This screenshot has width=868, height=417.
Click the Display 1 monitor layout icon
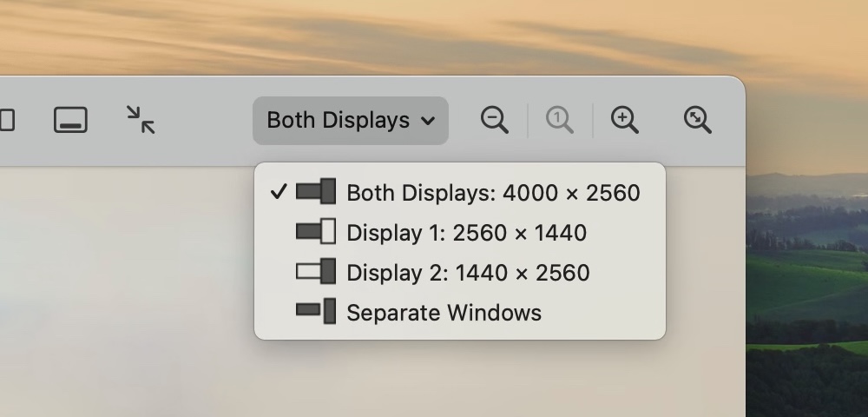coord(315,232)
